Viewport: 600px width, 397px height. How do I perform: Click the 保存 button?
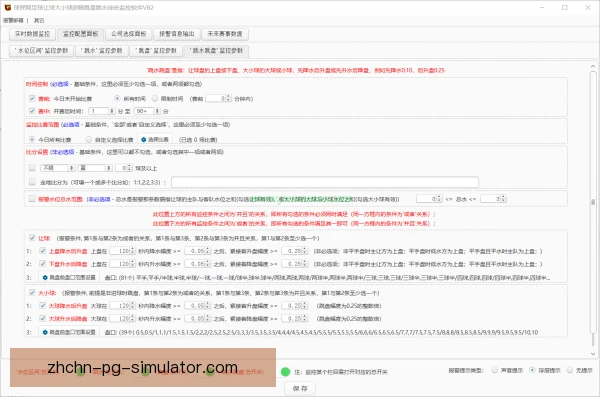click(x=300, y=389)
